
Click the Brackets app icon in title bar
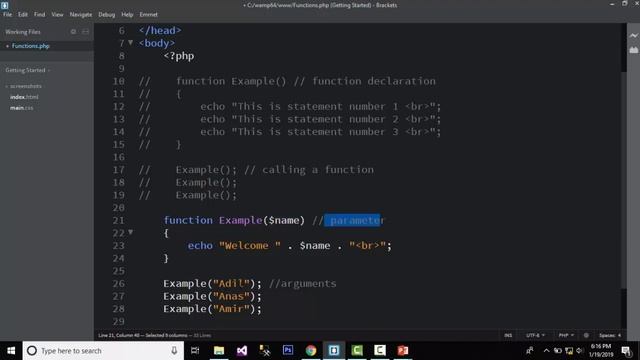[x=4, y=5]
